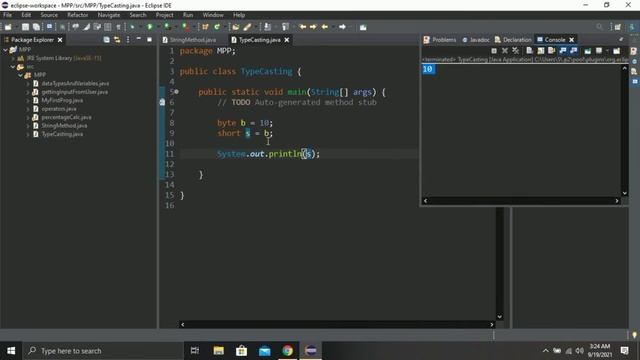Open Google Chrome from the taskbar

[x=287, y=351]
